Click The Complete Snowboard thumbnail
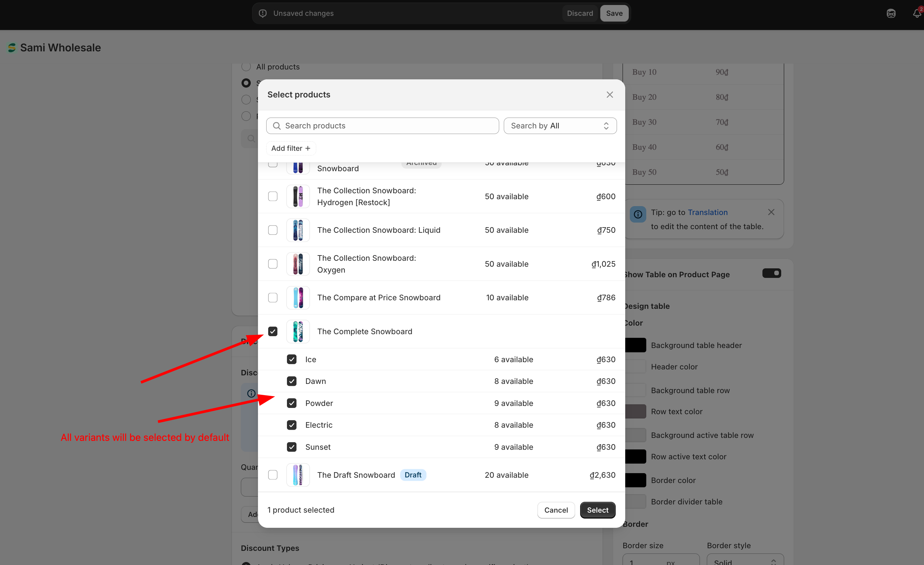This screenshot has width=924, height=565. [298, 331]
